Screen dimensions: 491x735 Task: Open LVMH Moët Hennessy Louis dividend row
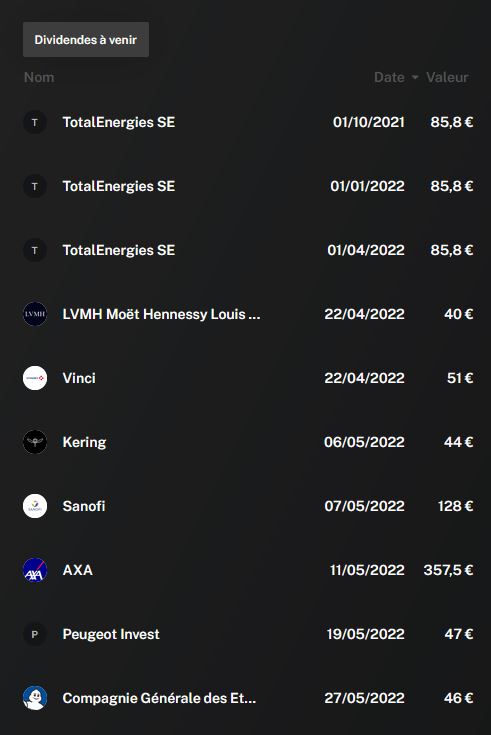pos(248,314)
